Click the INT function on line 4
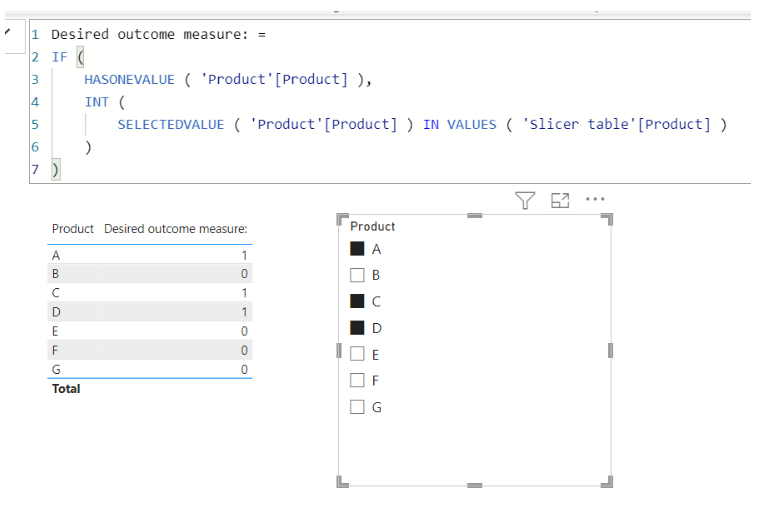 click(97, 102)
